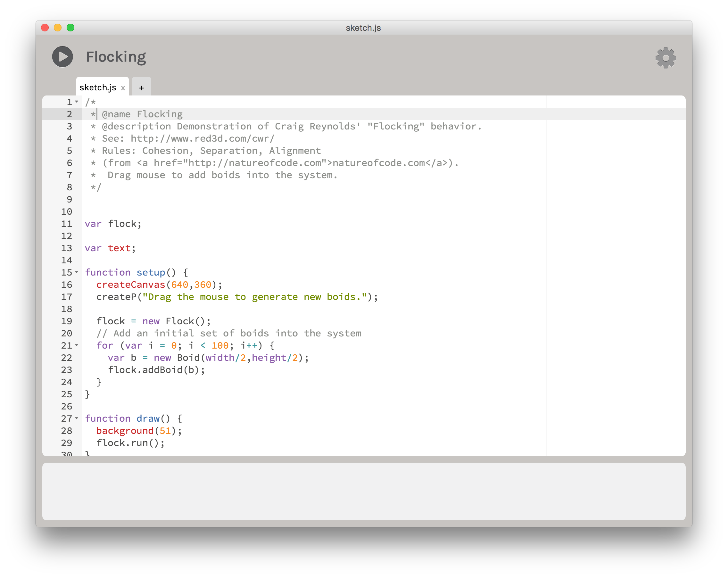The width and height of the screenshot is (728, 578).
Task: Click 'background(51);' on line 28
Action: [x=139, y=431]
